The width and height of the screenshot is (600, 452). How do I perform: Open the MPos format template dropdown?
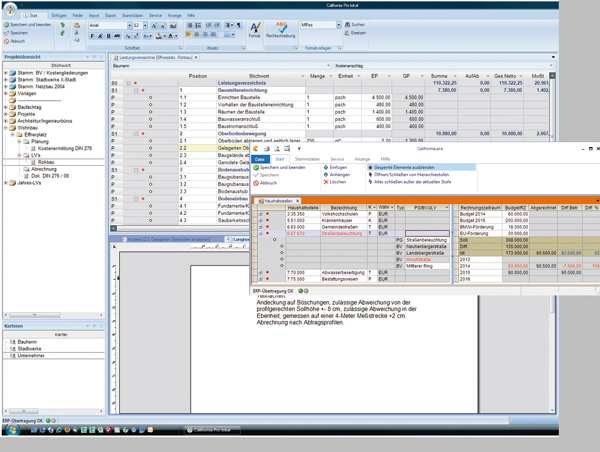[338, 25]
